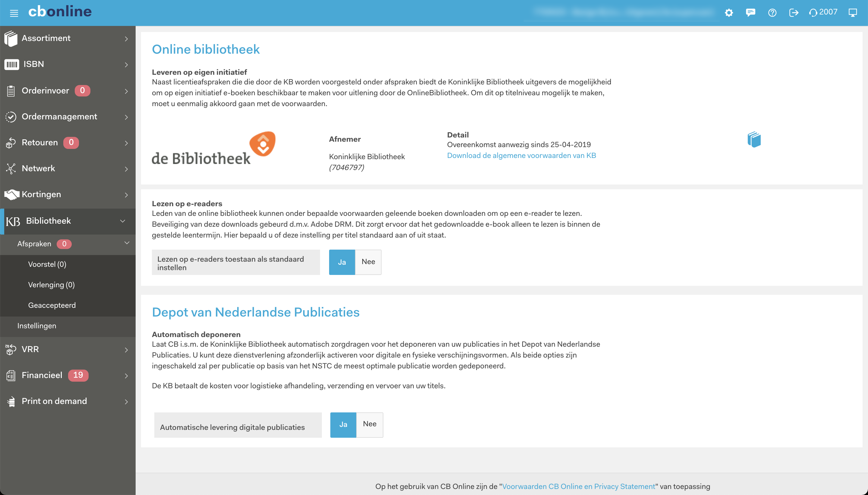Click the monitor screen icon
The image size is (868, 495).
coord(853,13)
